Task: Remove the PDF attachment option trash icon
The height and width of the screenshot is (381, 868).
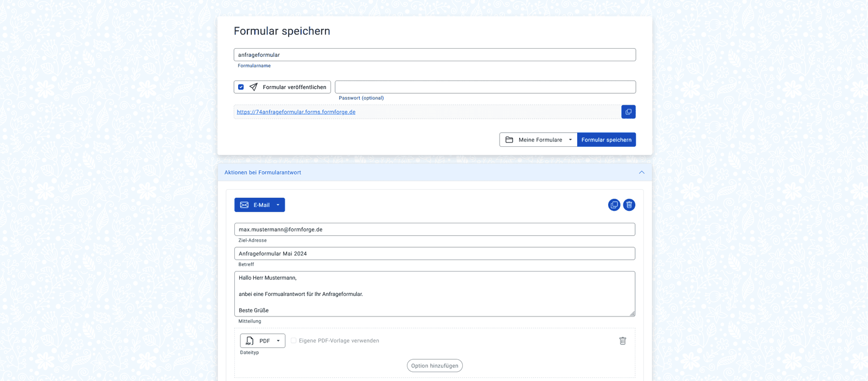Action: (623, 341)
